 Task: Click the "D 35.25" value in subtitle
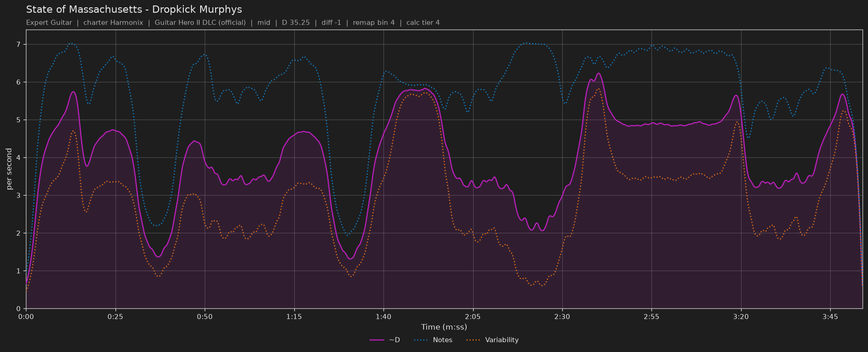(296, 23)
